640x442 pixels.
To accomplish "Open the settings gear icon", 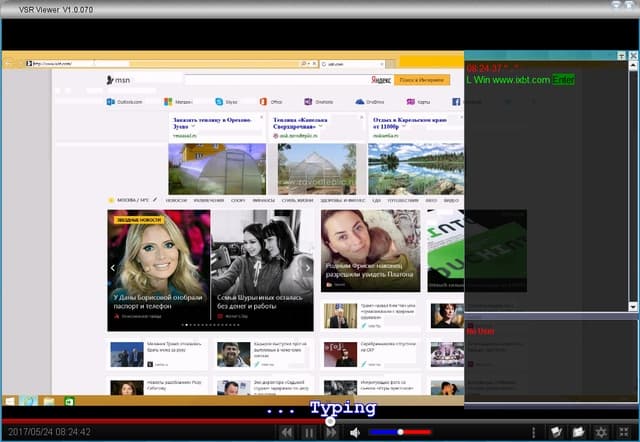I will 601,432.
